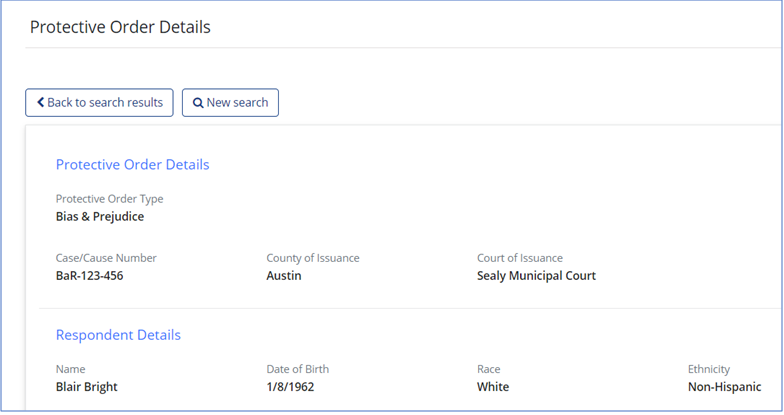Click the blue Protective Order Details heading
Image resolution: width=784 pixels, height=415 pixels.
pos(132,164)
